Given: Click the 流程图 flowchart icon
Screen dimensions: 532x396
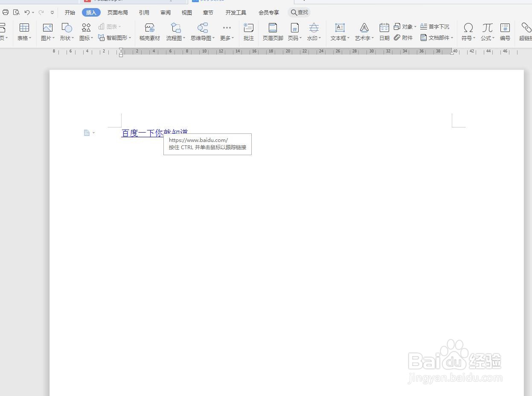Looking at the screenshot, I should point(176,28).
